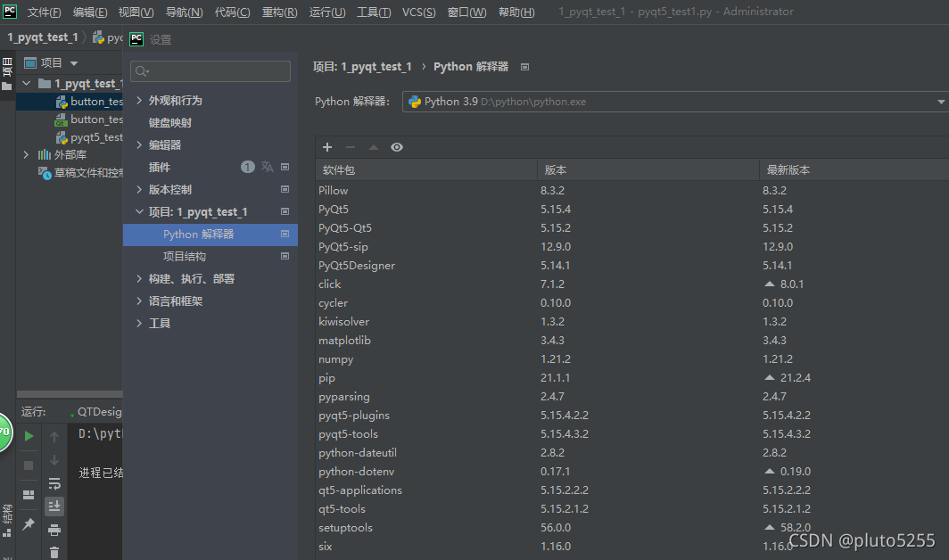This screenshot has height=560, width=949.
Task: Collapse the 1_pyqt_test_1 project folder
Action: coord(26,84)
